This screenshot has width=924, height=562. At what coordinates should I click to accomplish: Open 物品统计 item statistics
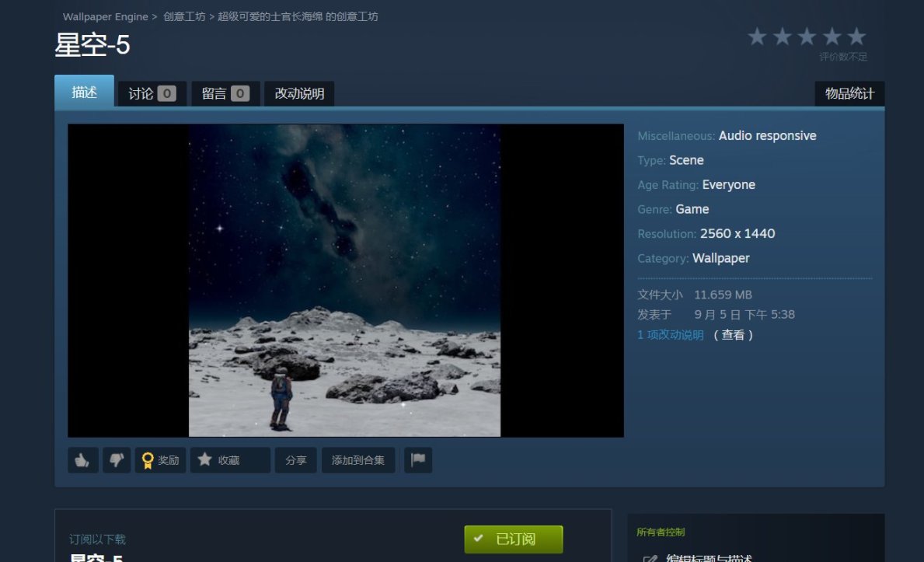(x=849, y=94)
